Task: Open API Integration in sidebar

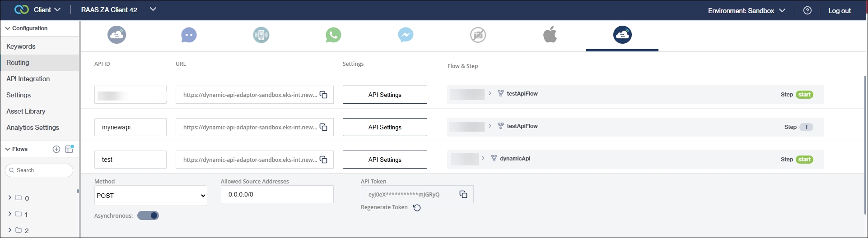Action: click(28, 79)
